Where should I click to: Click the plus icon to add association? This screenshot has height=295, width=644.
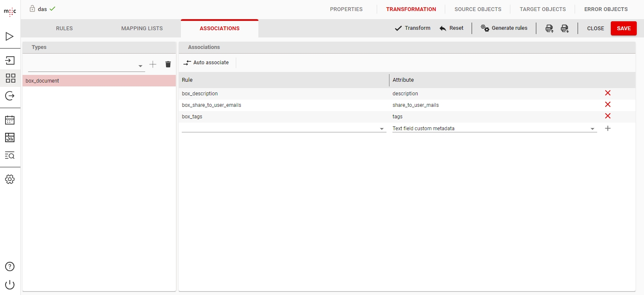click(607, 128)
